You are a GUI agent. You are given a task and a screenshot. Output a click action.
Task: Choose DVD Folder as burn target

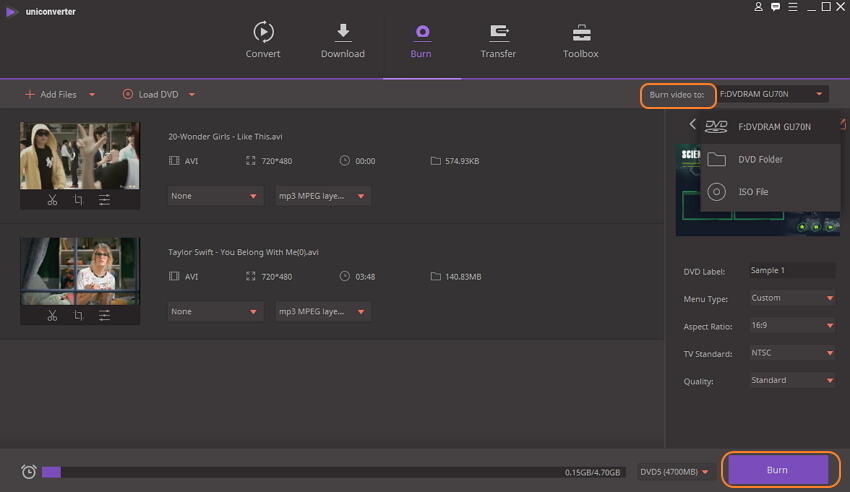[x=770, y=159]
